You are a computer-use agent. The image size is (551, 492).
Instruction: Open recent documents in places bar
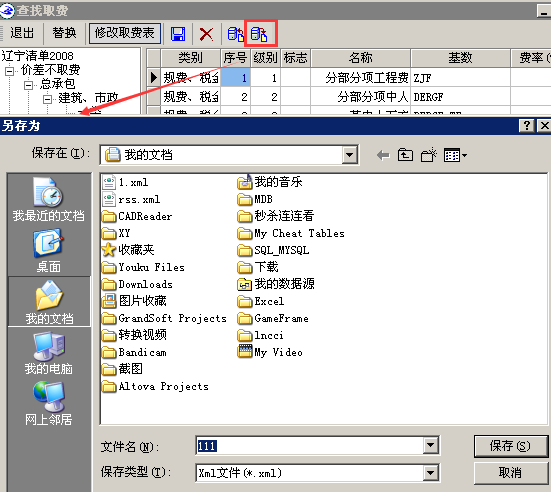coord(49,200)
